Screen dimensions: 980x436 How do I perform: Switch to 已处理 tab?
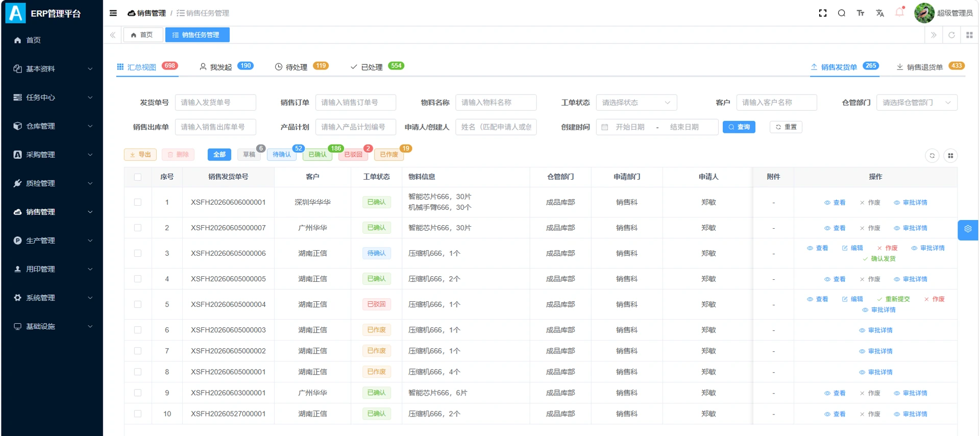[377, 67]
